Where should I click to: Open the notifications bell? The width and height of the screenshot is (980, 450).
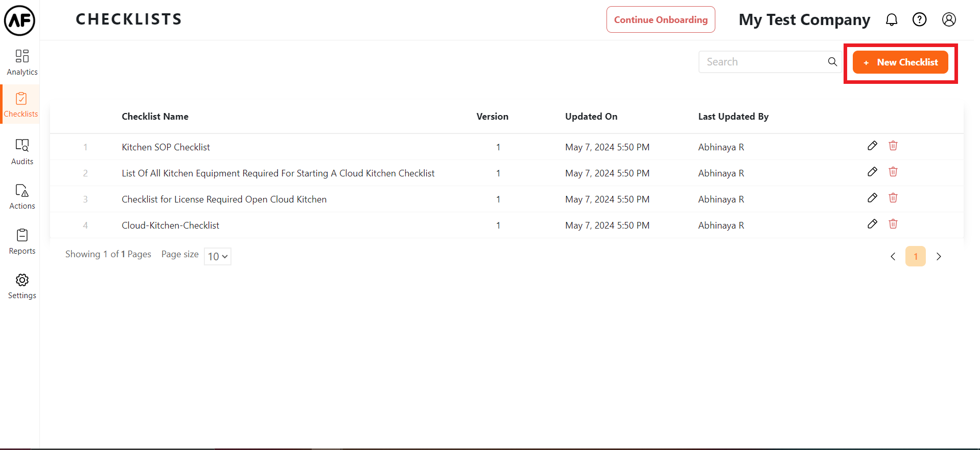pos(892,20)
